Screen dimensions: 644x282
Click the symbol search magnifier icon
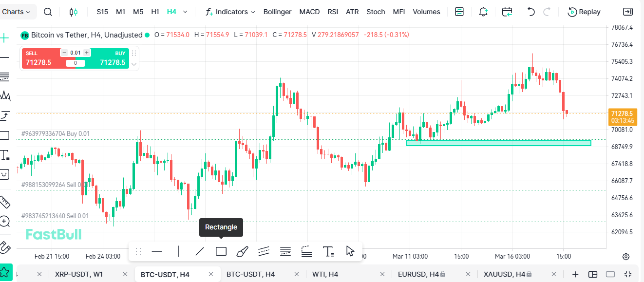tap(48, 12)
